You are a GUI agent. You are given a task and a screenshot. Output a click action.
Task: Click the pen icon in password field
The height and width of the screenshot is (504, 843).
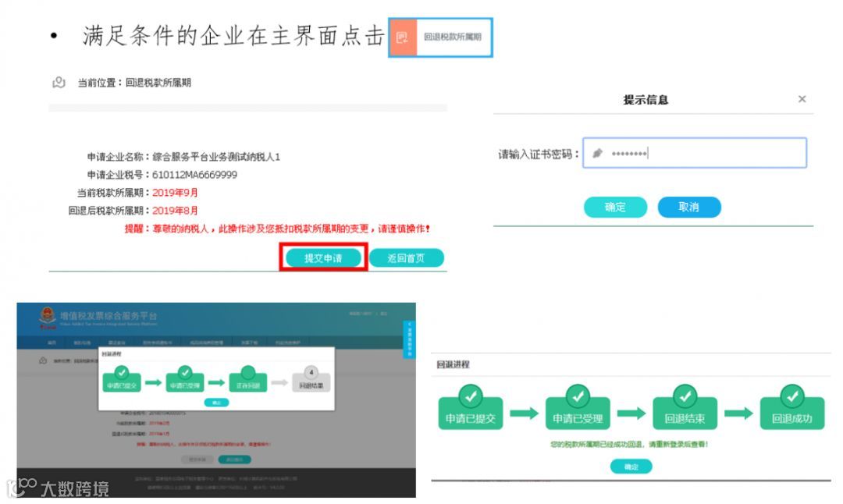[597, 154]
